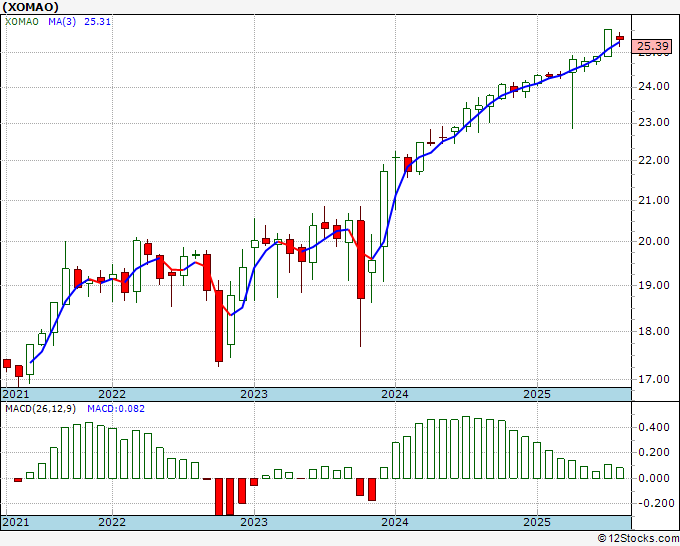Image resolution: width=680 pixels, height=546 pixels.
Task: Click the 0.200 MACD axis label
Action: (x=654, y=453)
